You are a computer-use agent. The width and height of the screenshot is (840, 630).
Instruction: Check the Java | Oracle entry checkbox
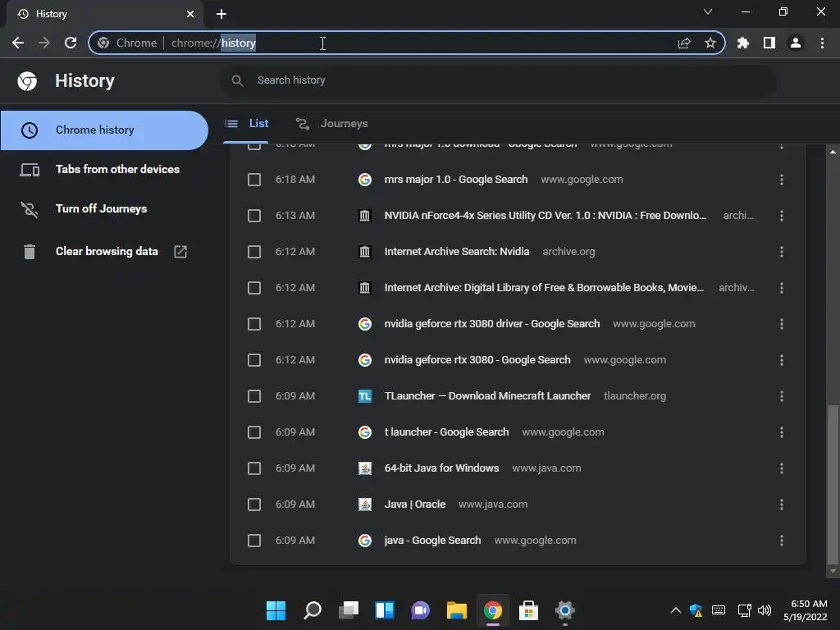pyautogui.click(x=254, y=504)
